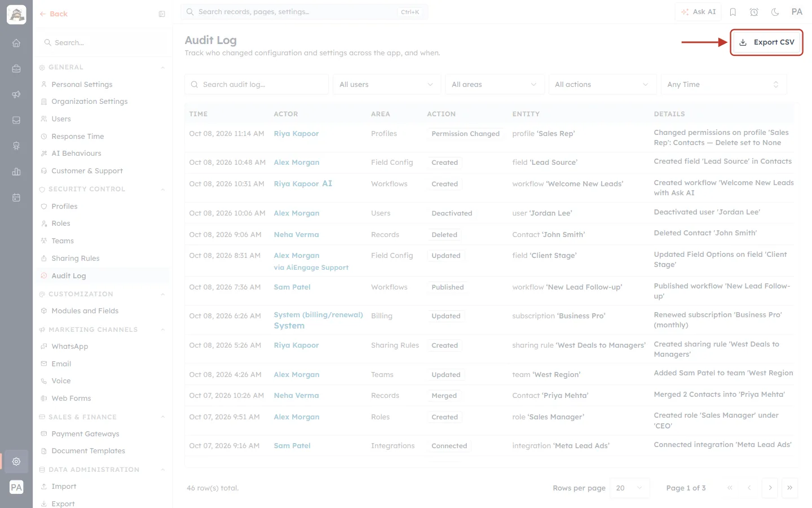Collapse the MARKETING CHANNELS section chevron
Viewport: 812px width, 508px height.
pyautogui.click(x=163, y=330)
